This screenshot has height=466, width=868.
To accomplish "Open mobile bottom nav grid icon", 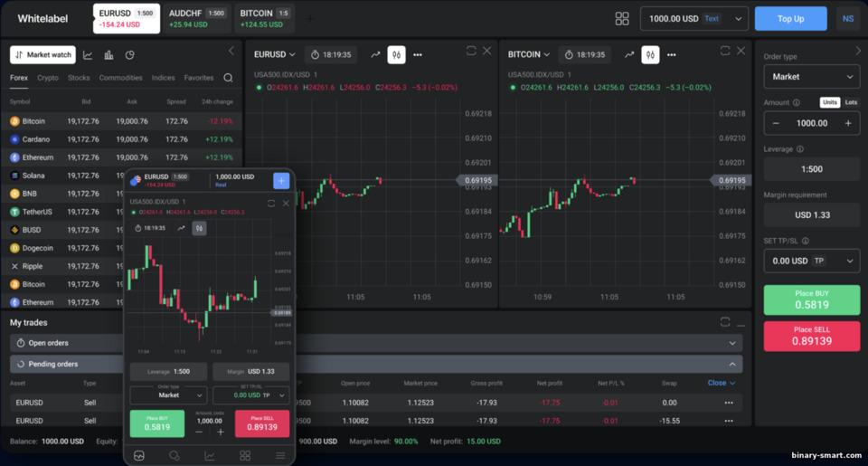I will point(245,455).
